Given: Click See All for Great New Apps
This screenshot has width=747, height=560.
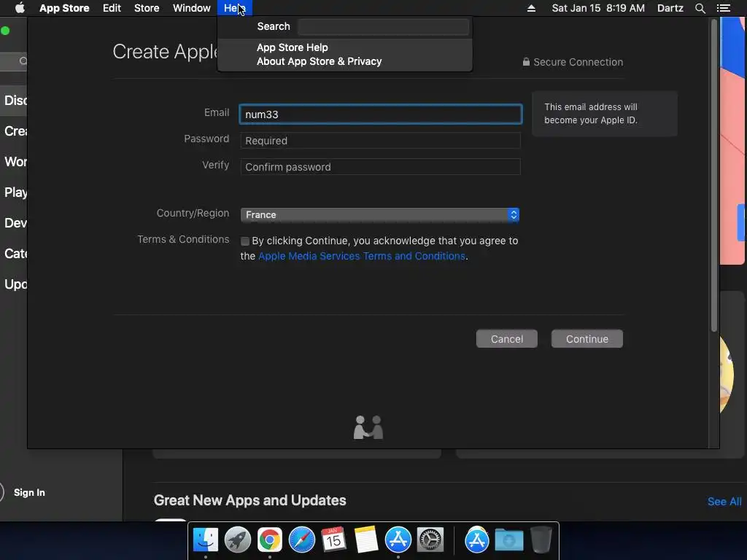Looking at the screenshot, I should click(724, 502).
